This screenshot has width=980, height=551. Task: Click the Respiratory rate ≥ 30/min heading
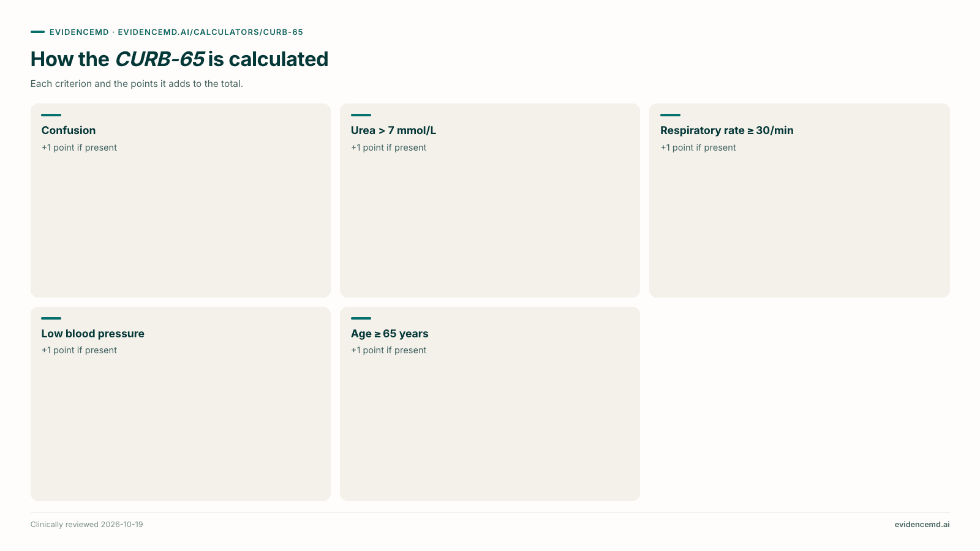coord(727,130)
